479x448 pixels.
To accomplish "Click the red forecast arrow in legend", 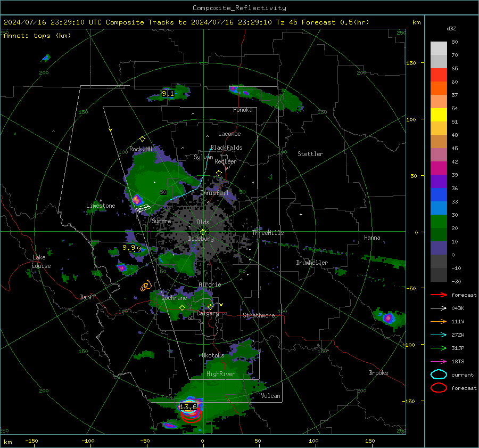I will (x=439, y=295).
